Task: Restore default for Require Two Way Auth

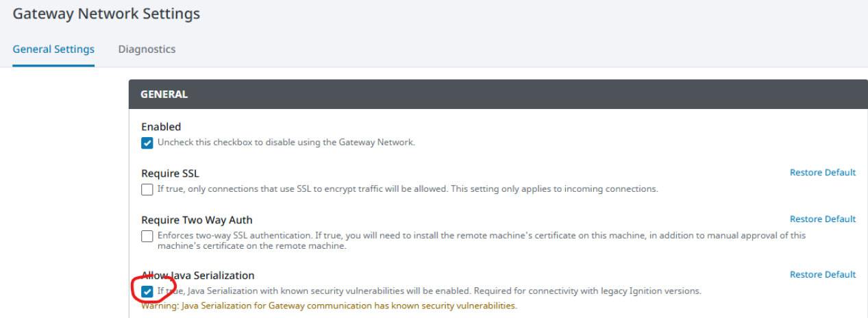Action: click(x=822, y=219)
